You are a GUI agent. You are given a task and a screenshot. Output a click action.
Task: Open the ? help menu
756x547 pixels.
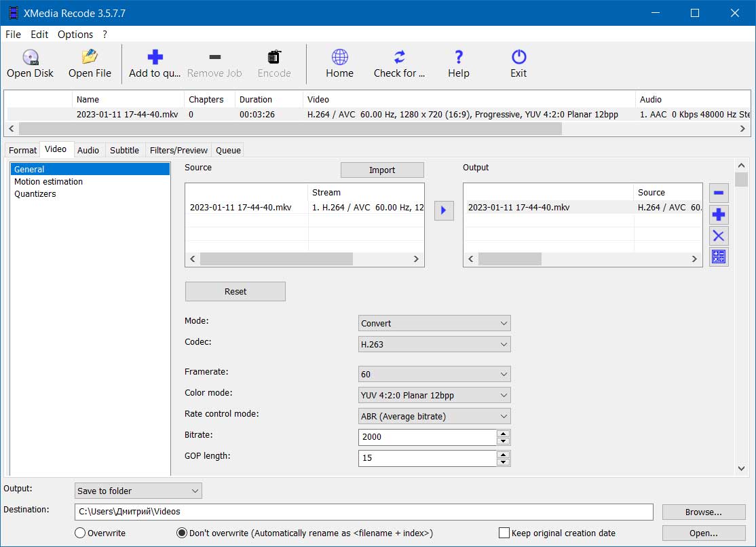(105, 34)
